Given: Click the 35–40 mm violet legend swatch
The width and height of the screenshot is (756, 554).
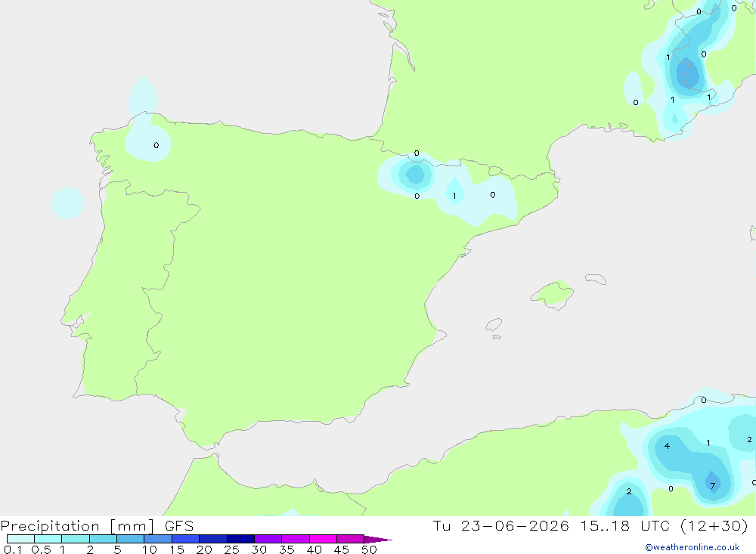Looking at the screenshot, I should pyautogui.click(x=296, y=539).
